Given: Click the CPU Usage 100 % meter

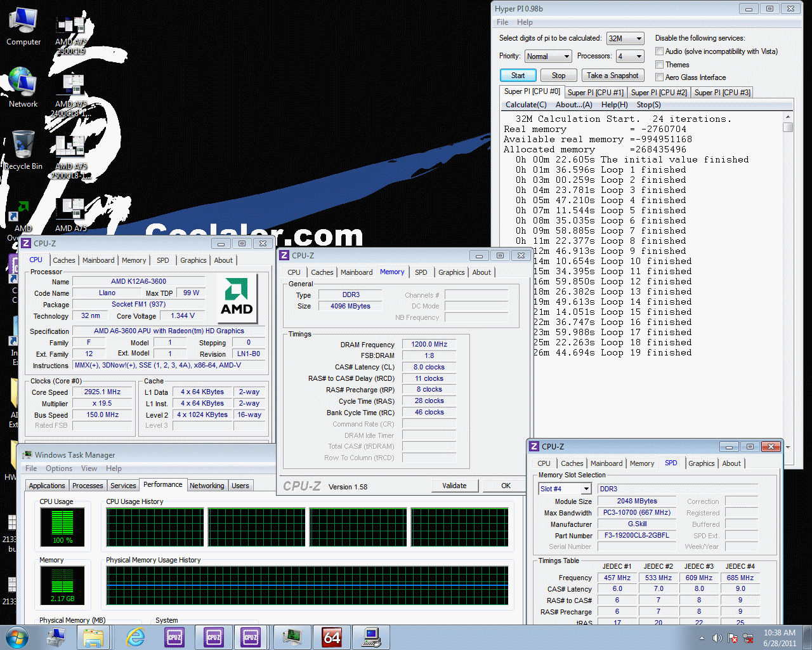Looking at the screenshot, I should click(62, 527).
